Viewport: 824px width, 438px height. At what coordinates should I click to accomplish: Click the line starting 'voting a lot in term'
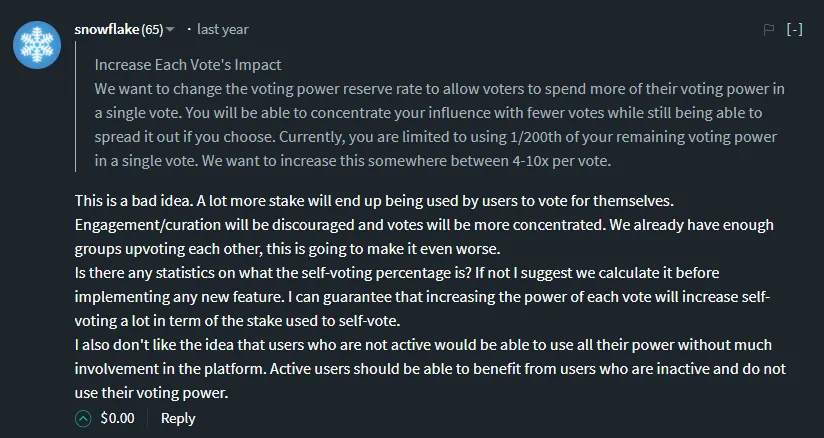click(238, 321)
